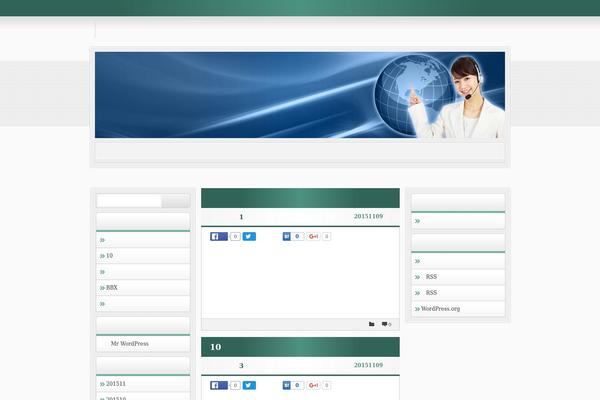Viewport: 600px width, 400px height.
Task: Click the 20151109 date on the first post
Action: coord(368,216)
